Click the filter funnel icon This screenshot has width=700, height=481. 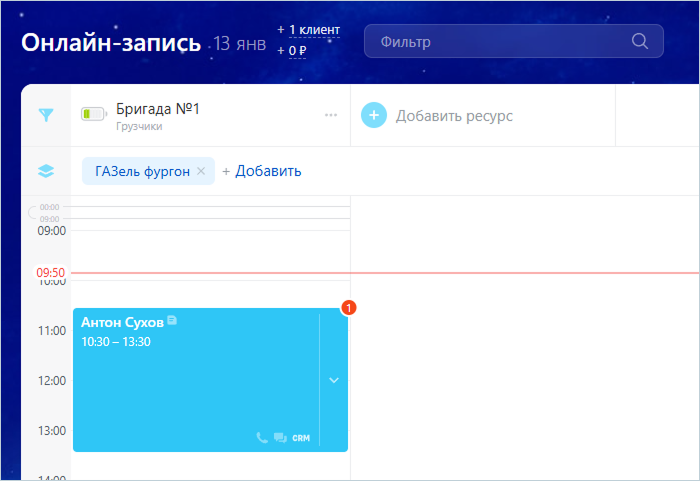coord(45,116)
